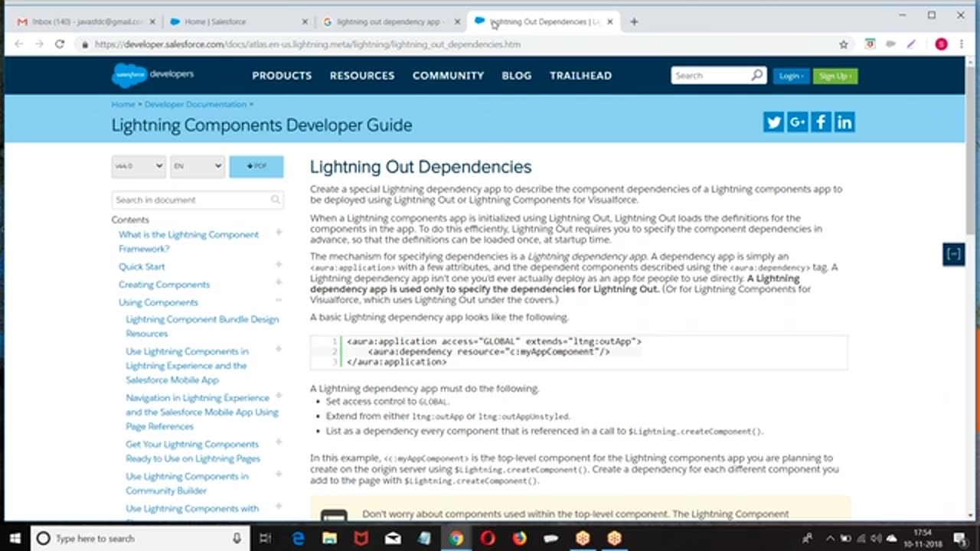The width and height of the screenshot is (980, 551).
Task: Expand Get Your Lightning Components Ready
Action: (279, 442)
